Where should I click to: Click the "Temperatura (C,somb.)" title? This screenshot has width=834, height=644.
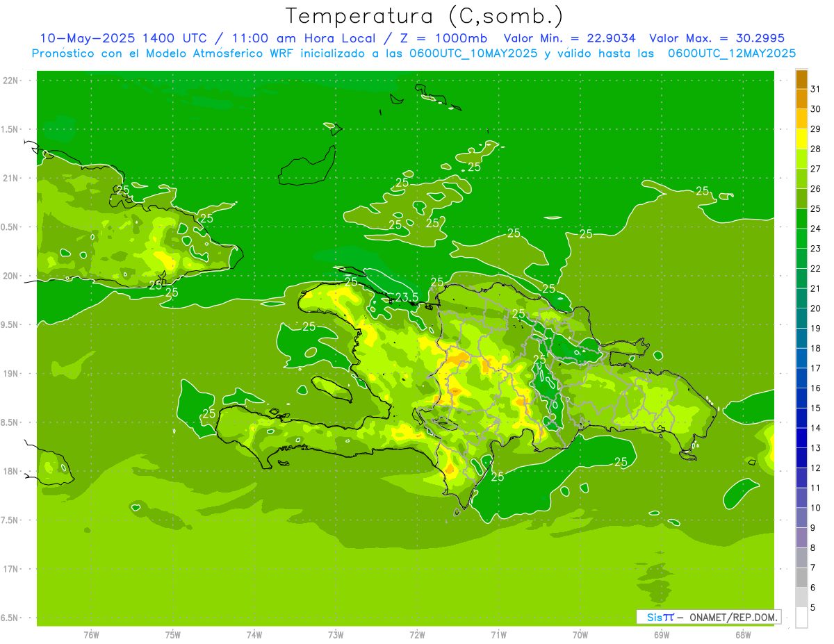click(x=424, y=16)
